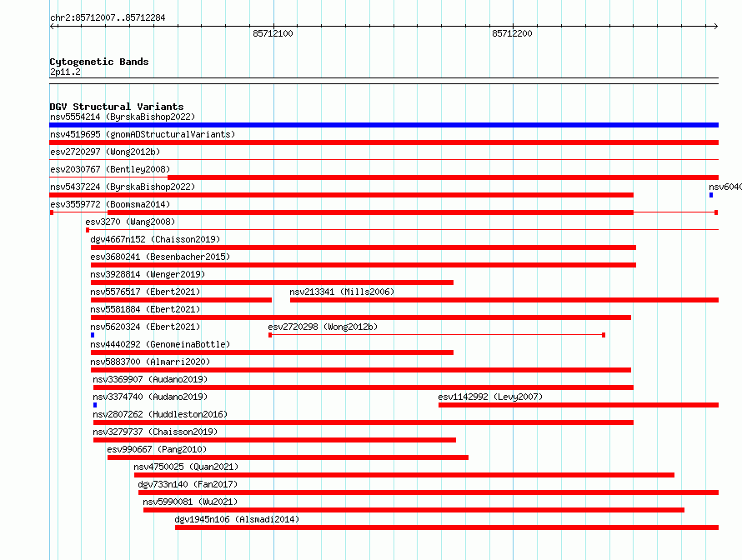Click the chr2:85712007..85712284 region label
Viewport: 742px width, 560px height.
108,17
